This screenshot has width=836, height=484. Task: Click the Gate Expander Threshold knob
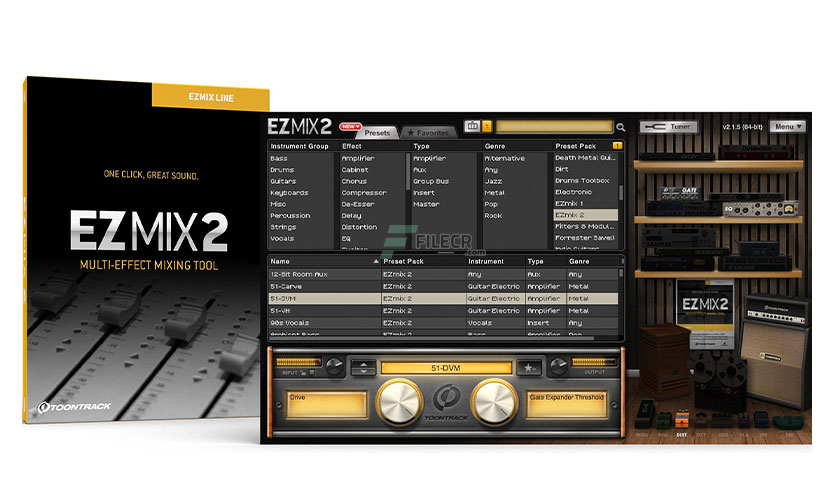(x=494, y=402)
